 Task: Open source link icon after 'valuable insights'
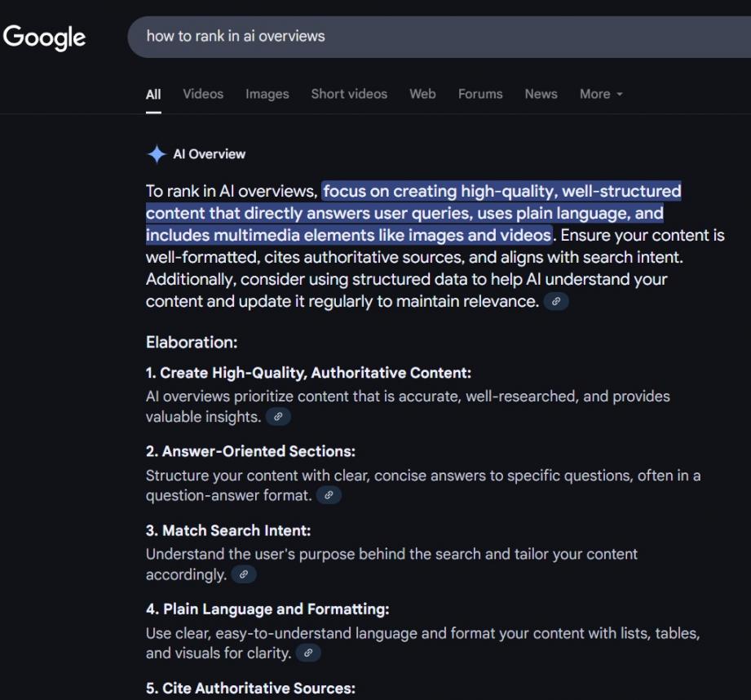pos(278,417)
